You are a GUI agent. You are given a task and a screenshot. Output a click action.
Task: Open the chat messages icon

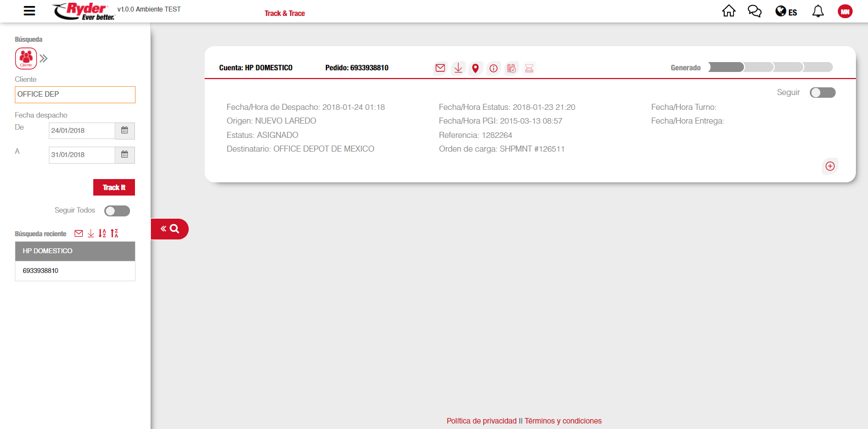[754, 11]
